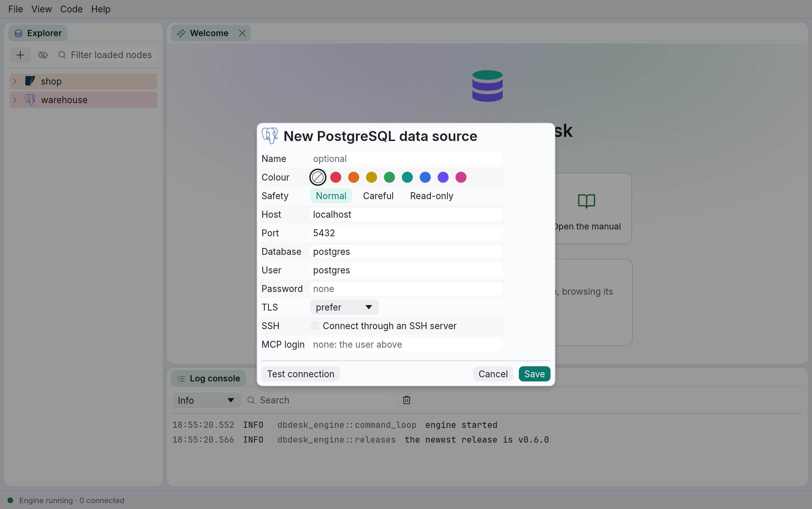Open the View menu
The height and width of the screenshot is (509, 812).
(41, 9)
